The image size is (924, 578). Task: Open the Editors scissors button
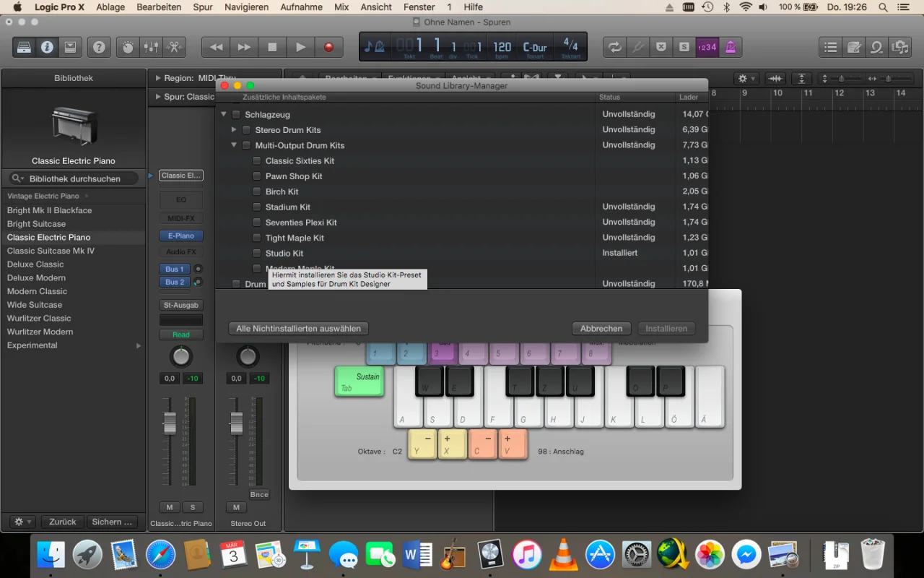pos(174,47)
